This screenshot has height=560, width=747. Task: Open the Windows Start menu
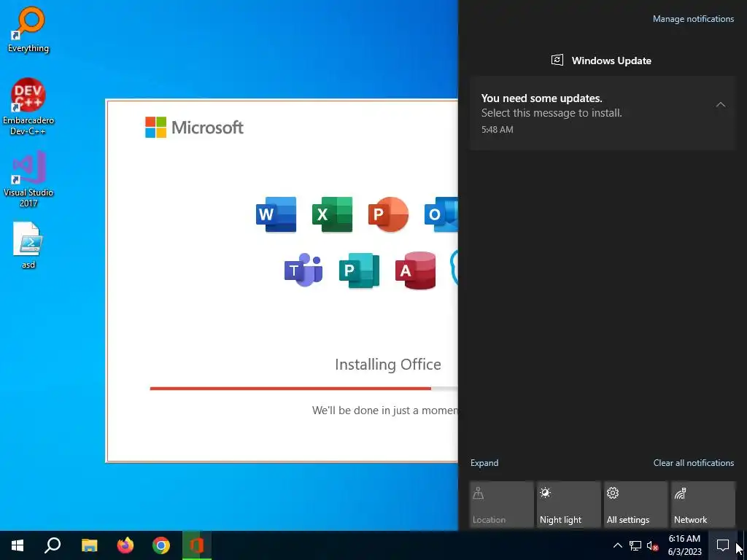[x=18, y=545]
